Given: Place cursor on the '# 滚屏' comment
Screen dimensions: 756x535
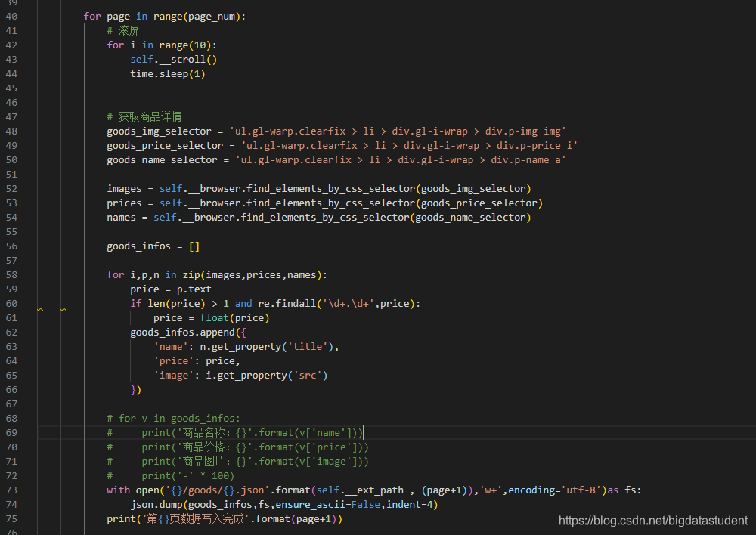Looking at the screenshot, I should [123, 31].
